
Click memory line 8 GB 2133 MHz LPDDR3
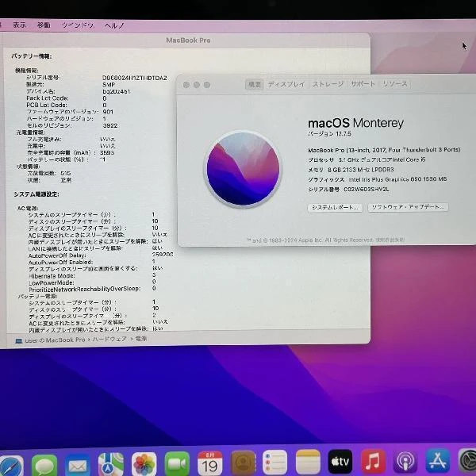coord(351,170)
